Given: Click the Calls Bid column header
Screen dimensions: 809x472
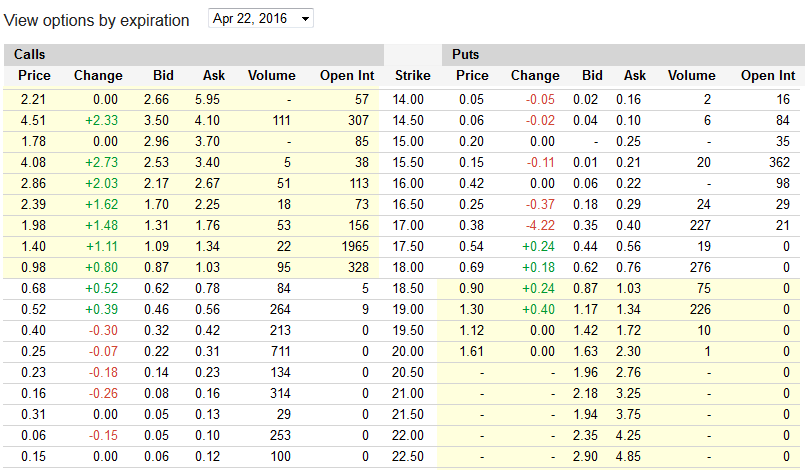Looking at the screenshot, I should click(163, 76).
